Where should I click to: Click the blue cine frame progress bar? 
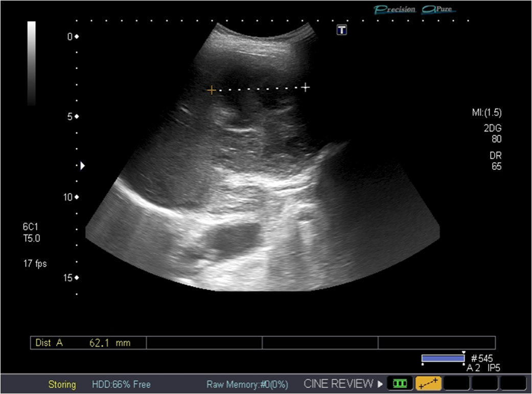click(x=443, y=359)
